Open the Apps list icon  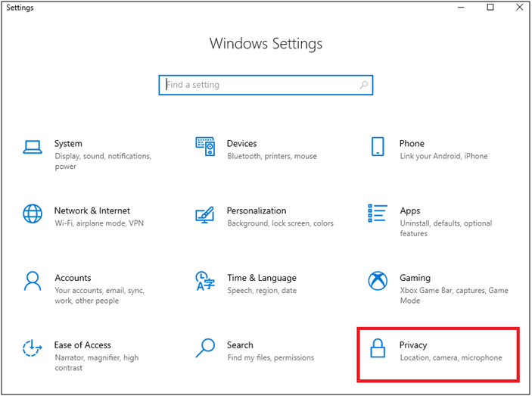[x=378, y=213]
